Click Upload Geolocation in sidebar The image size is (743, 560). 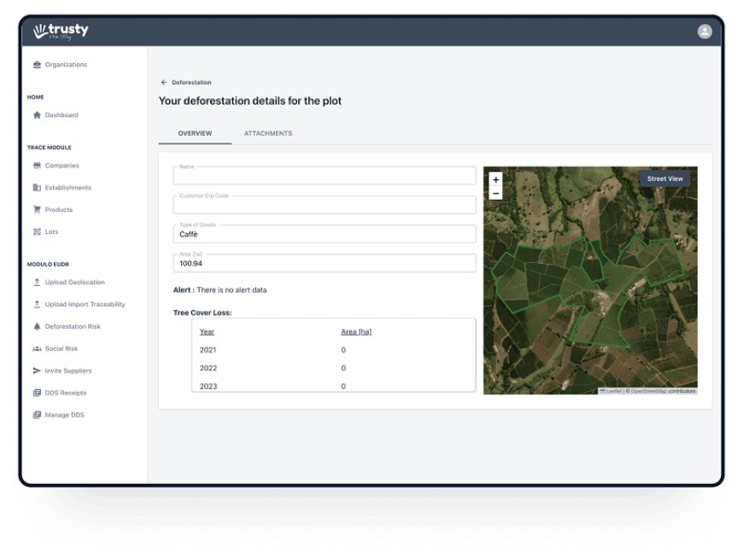click(74, 283)
